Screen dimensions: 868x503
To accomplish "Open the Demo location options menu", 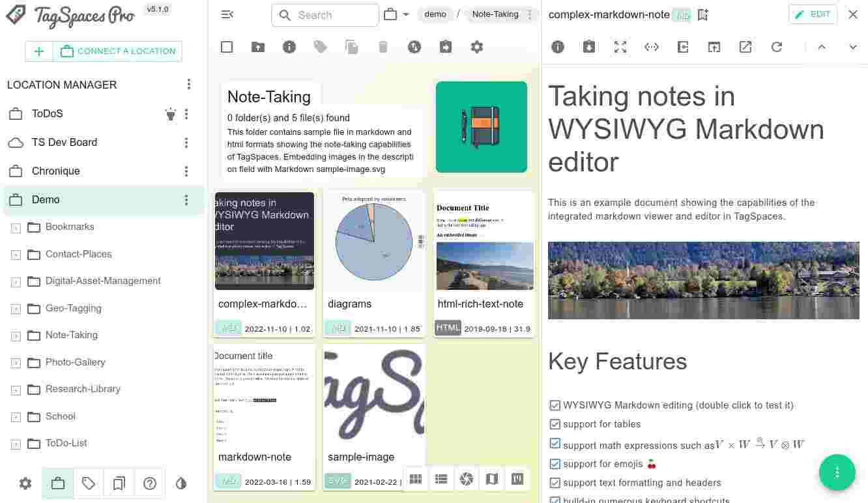I will click(x=186, y=200).
